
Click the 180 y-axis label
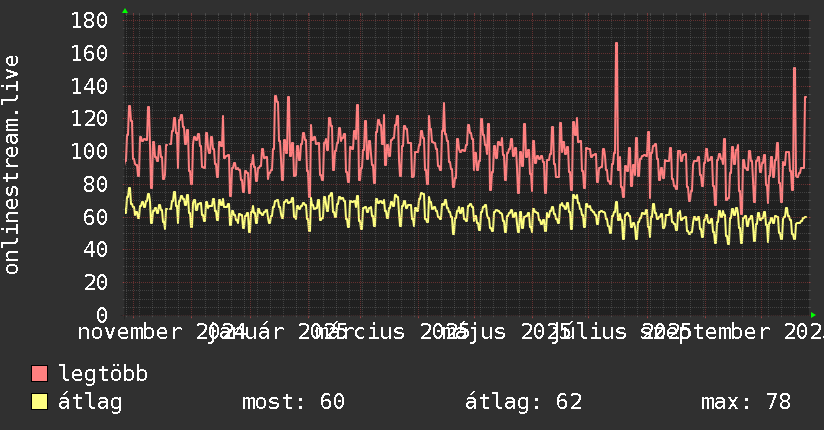[x=89, y=21]
